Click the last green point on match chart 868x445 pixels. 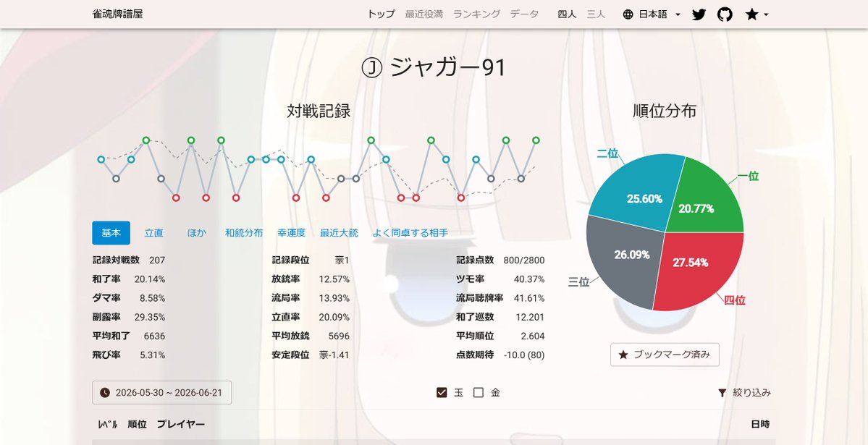(x=536, y=140)
